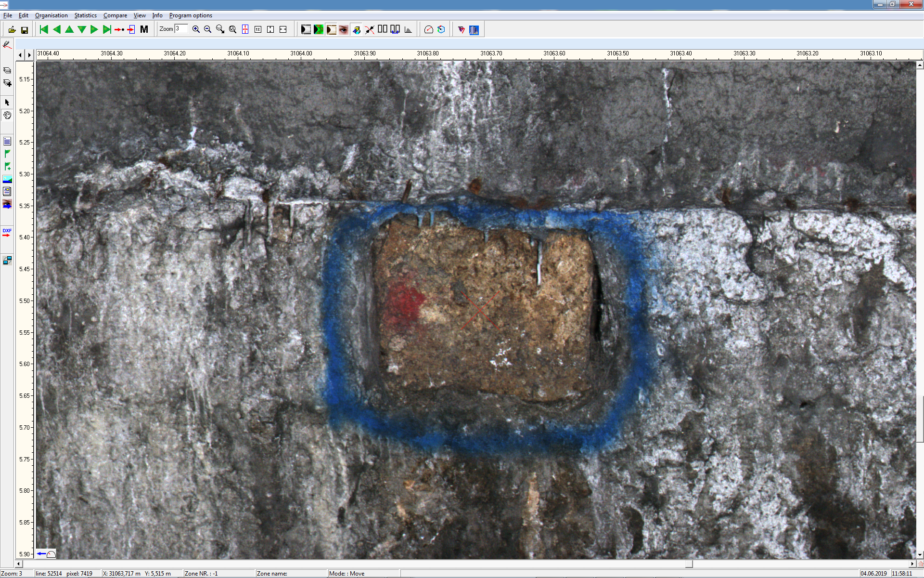The image size is (924, 578).
Task: Toggle the eye view icon in toolbar
Action: [x=343, y=30]
